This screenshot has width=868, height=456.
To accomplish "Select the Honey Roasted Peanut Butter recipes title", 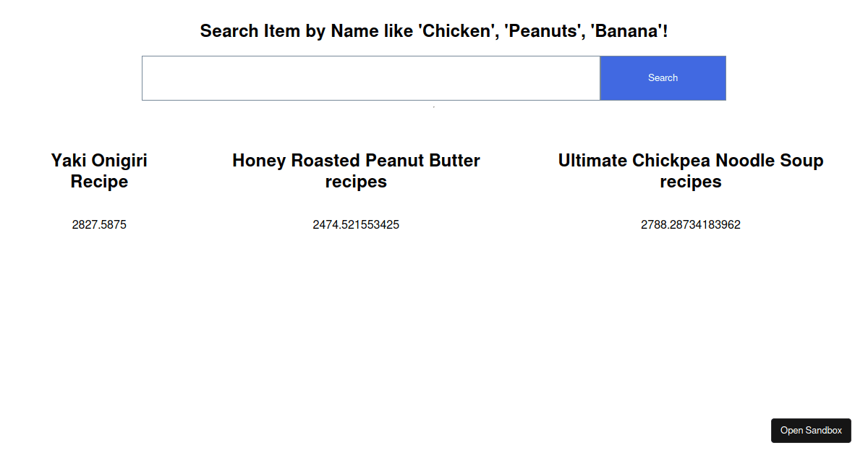I will click(x=356, y=171).
